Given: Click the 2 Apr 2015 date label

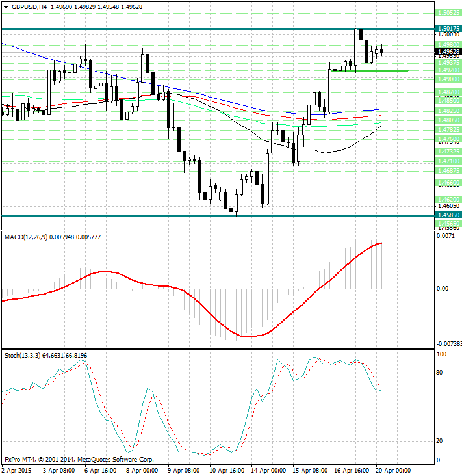Looking at the screenshot, I should tap(17, 471).
